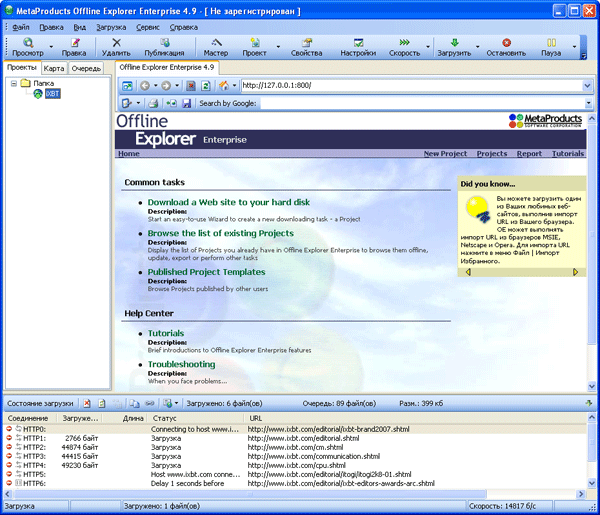
Task: Open Свойства properties toolbar icon
Action: click(x=307, y=42)
